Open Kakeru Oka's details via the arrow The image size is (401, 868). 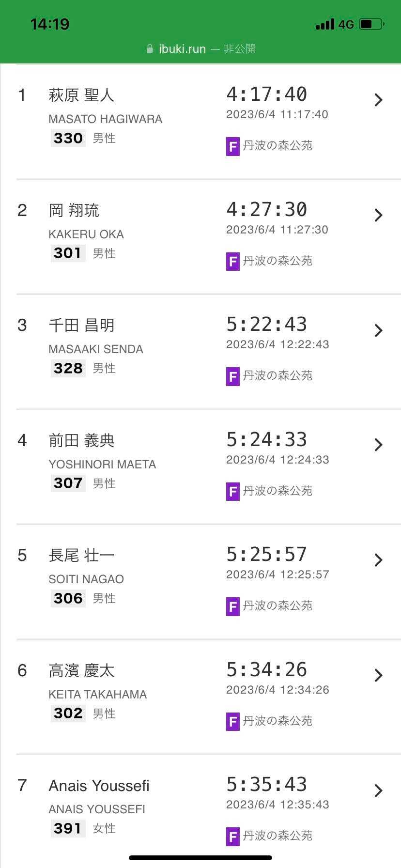coord(379,215)
